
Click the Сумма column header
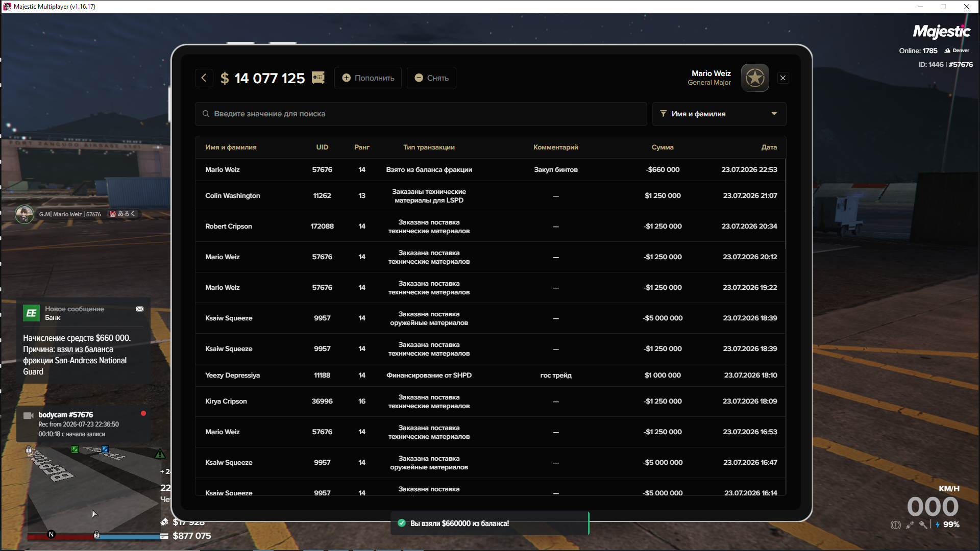pyautogui.click(x=663, y=147)
